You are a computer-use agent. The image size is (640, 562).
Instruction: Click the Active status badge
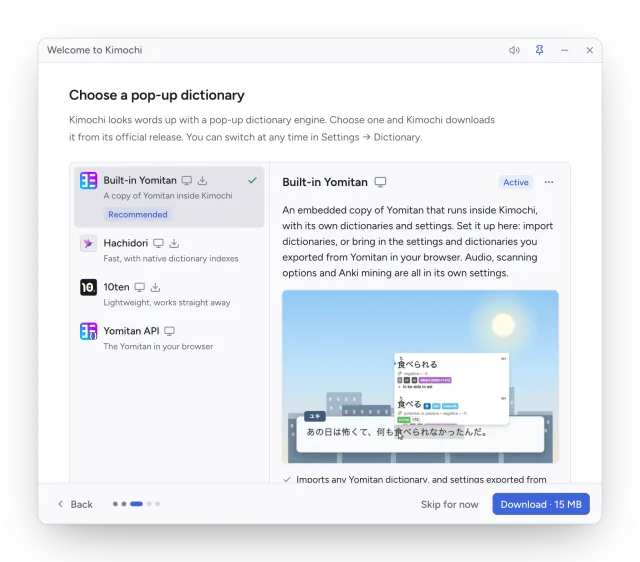[x=516, y=182]
